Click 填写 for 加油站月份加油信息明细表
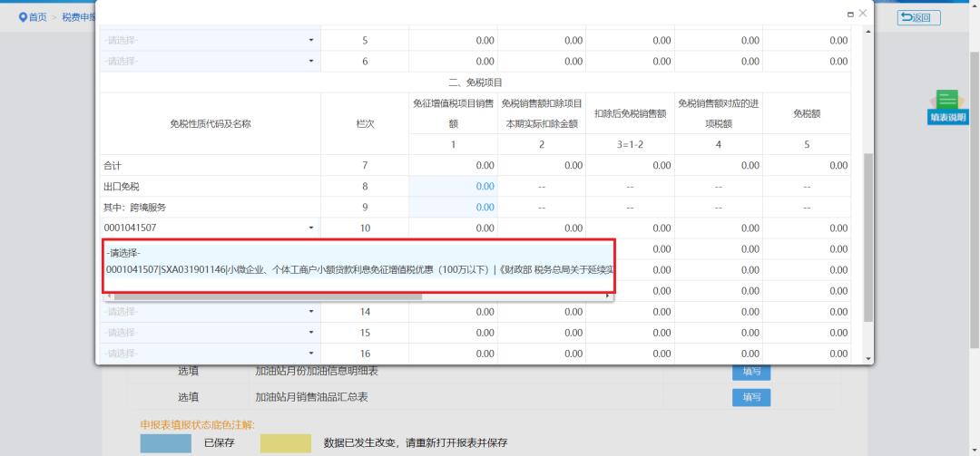This screenshot has width=980, height=456. click(751, 372)
